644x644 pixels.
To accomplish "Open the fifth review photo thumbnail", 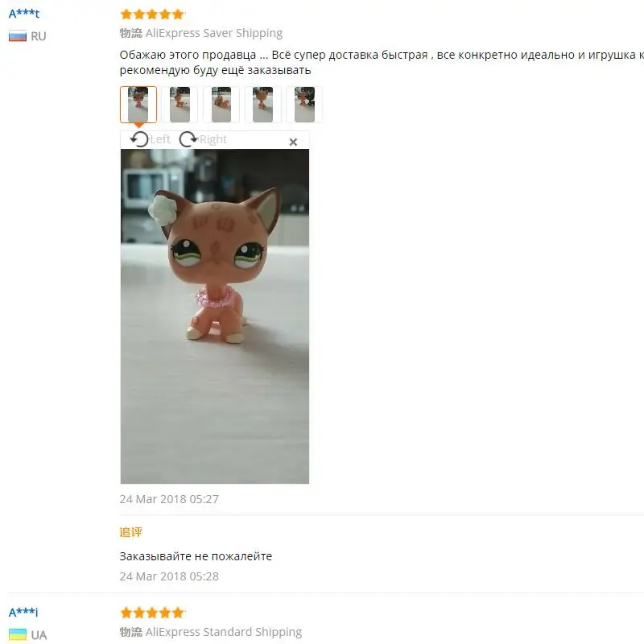I will pyautogui.click(x=304, y=105).
